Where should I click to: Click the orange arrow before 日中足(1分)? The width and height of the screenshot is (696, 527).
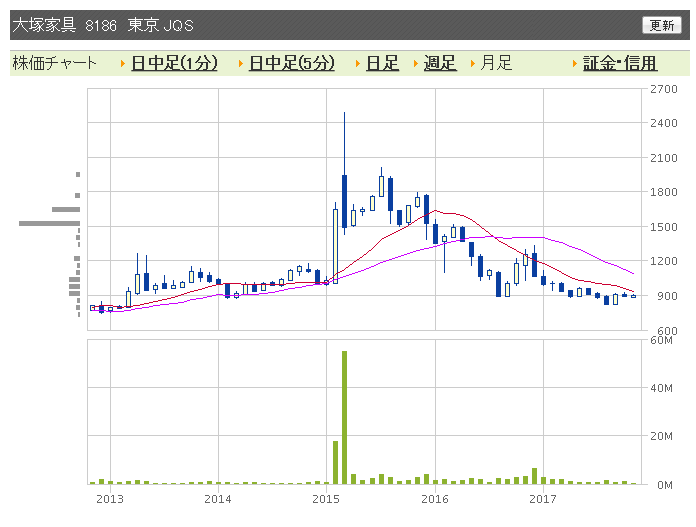123,63
